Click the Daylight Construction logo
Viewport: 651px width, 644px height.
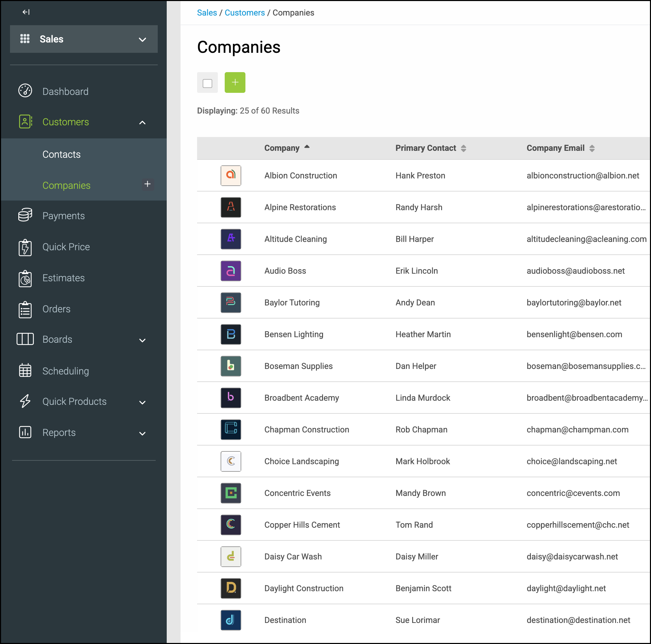(231, 588)
